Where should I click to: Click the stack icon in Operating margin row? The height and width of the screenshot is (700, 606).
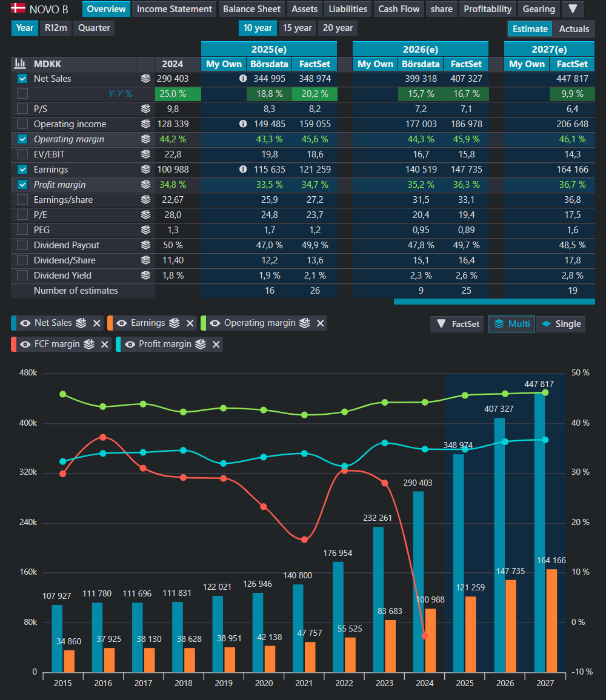145,139
